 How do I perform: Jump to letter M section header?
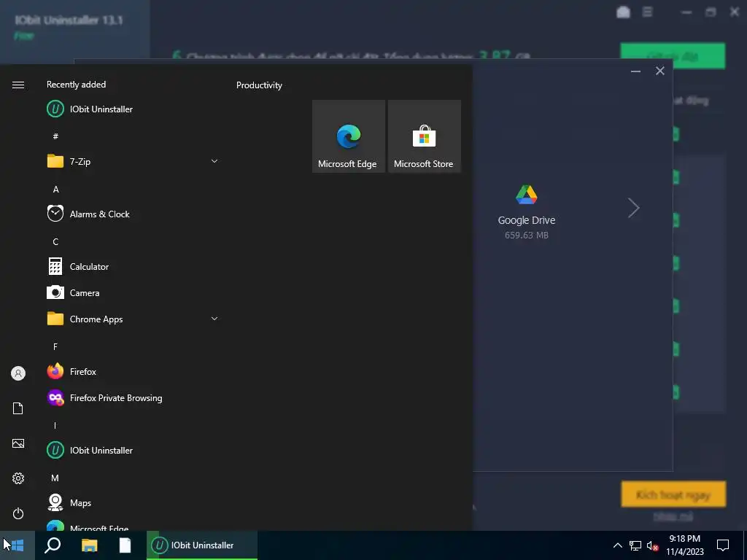[x=55, y=478]
